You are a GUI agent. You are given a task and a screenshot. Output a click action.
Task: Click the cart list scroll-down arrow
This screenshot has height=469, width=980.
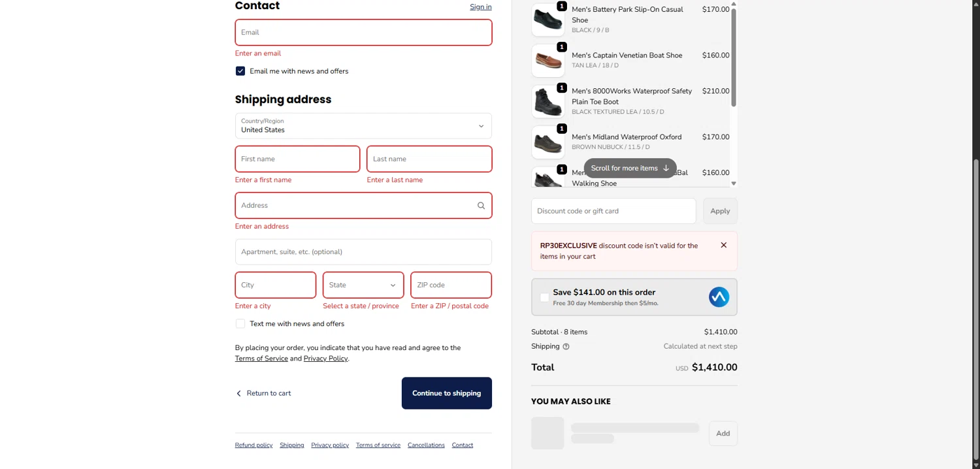coord(734,184)
